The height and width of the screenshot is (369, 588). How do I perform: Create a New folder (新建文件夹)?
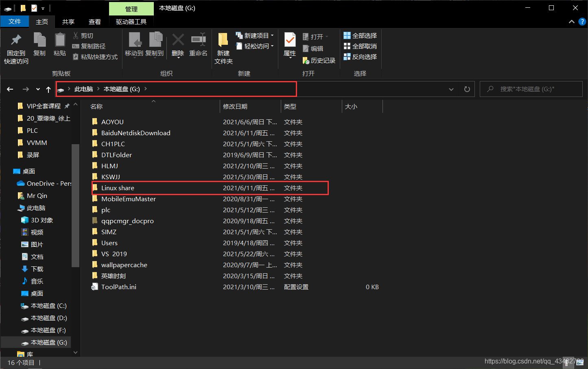[x=223, y=48]
